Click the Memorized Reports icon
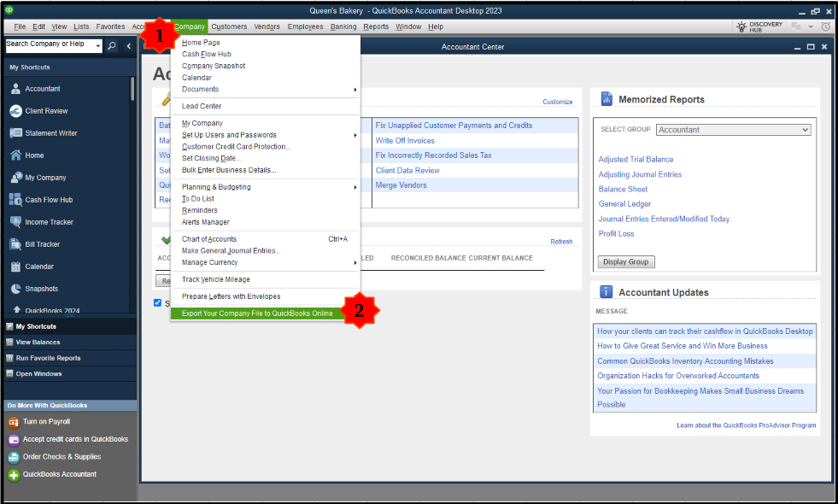 coord(607,99)
